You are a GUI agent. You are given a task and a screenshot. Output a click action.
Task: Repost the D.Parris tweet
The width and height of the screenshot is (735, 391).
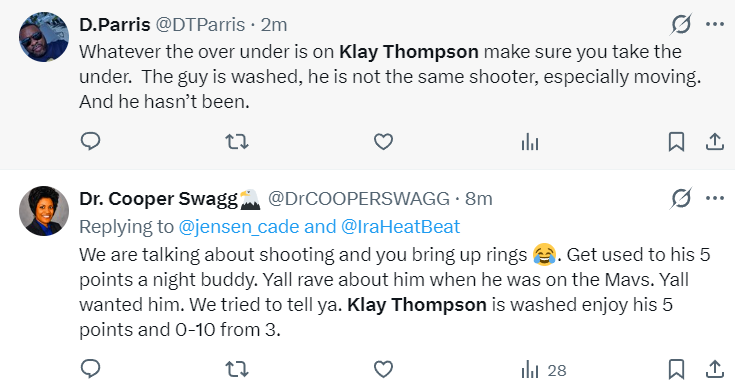(237, 141)
